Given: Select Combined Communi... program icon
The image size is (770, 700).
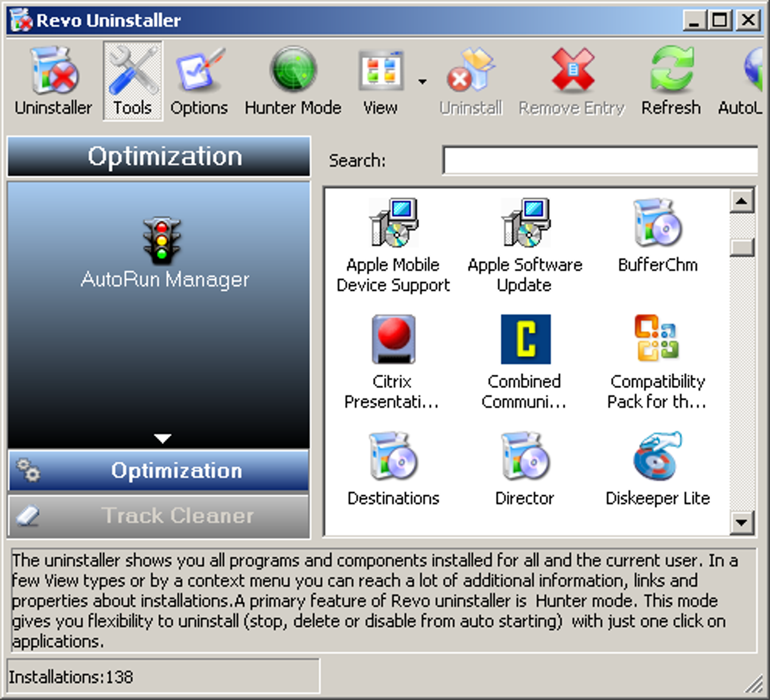Looking at the screenshot, I should [x=526, y=339].
